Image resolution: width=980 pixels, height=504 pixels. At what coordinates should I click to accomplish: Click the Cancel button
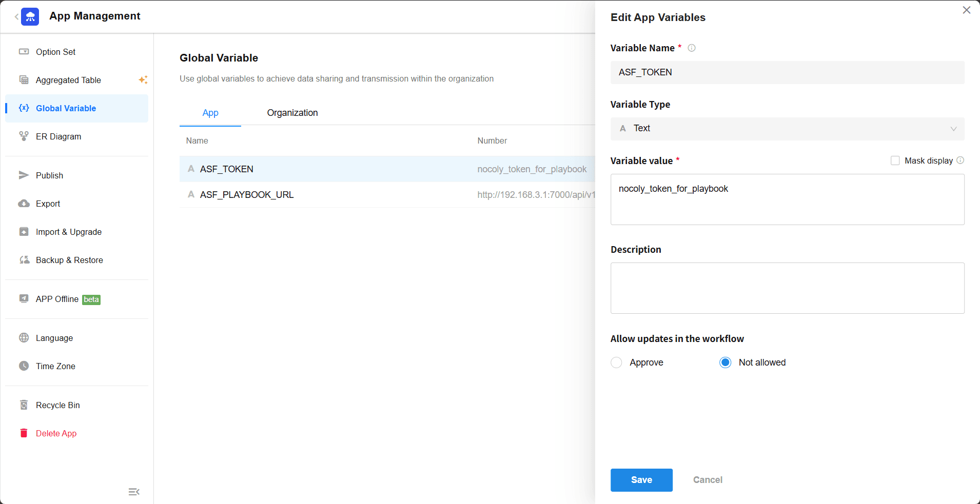coord(708,480)
